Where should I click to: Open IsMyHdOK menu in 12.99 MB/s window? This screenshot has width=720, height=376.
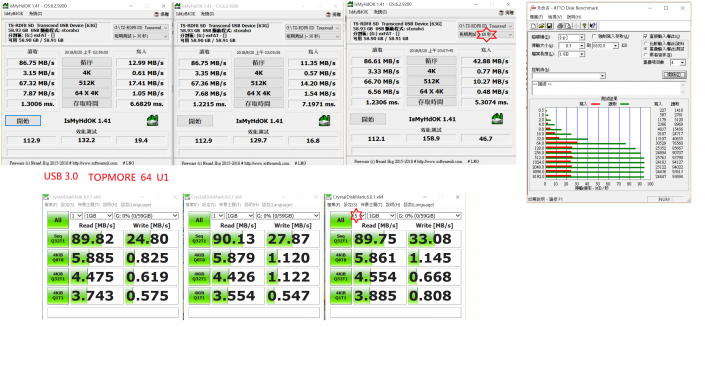click(x=13, y=14)
